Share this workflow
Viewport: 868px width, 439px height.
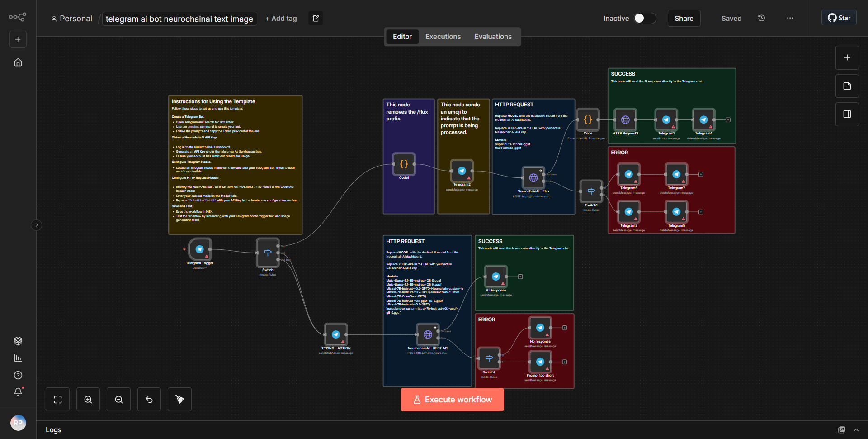(684, 18)
